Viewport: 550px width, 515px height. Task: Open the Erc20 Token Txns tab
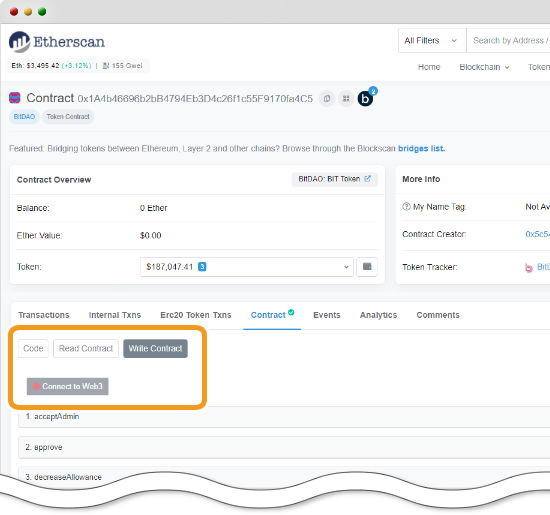click(x=196, y=315)
